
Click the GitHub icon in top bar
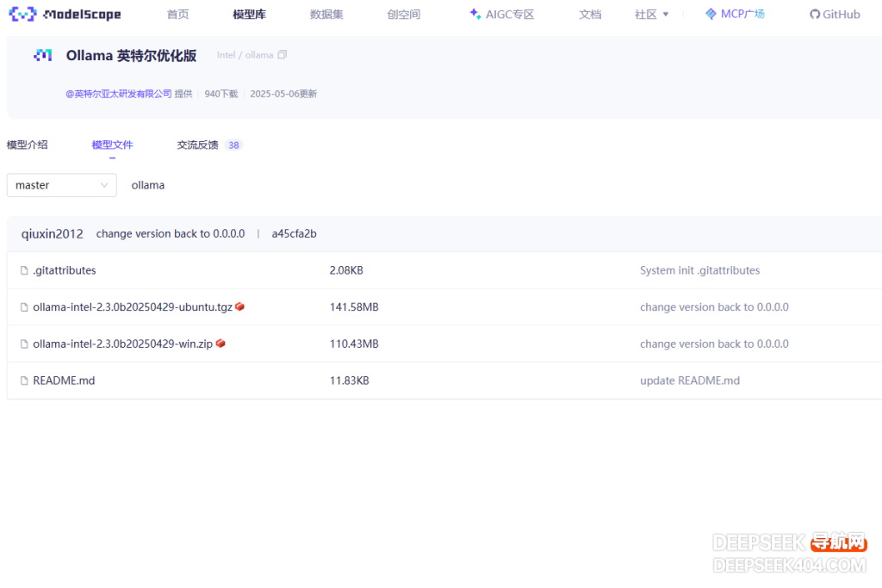point(812,14)
